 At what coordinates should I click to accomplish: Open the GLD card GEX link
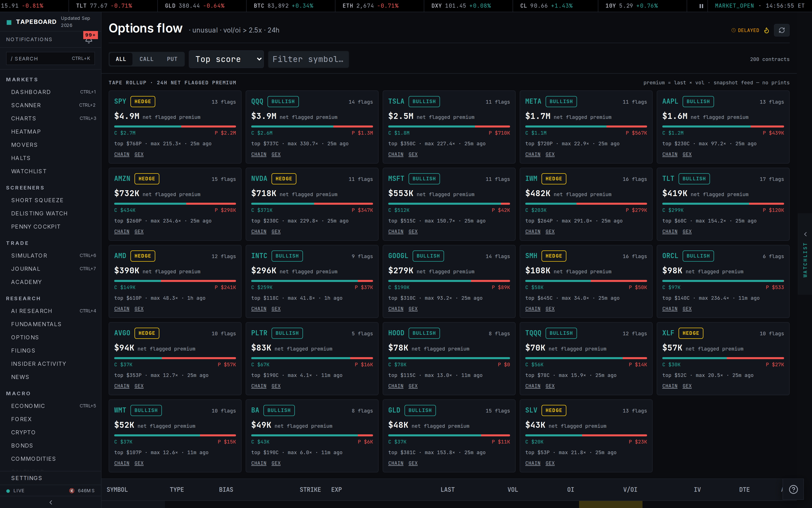tap(413, 463)
